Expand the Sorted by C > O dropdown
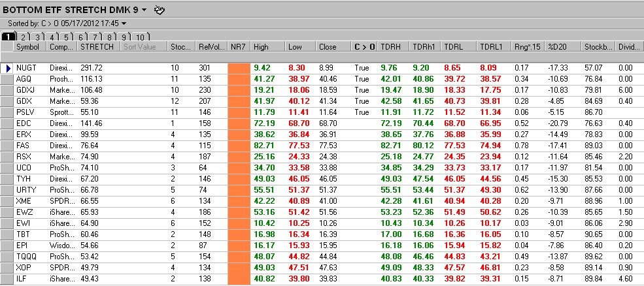The height and width of the screenshot is (286, 644). coord(124,24)
